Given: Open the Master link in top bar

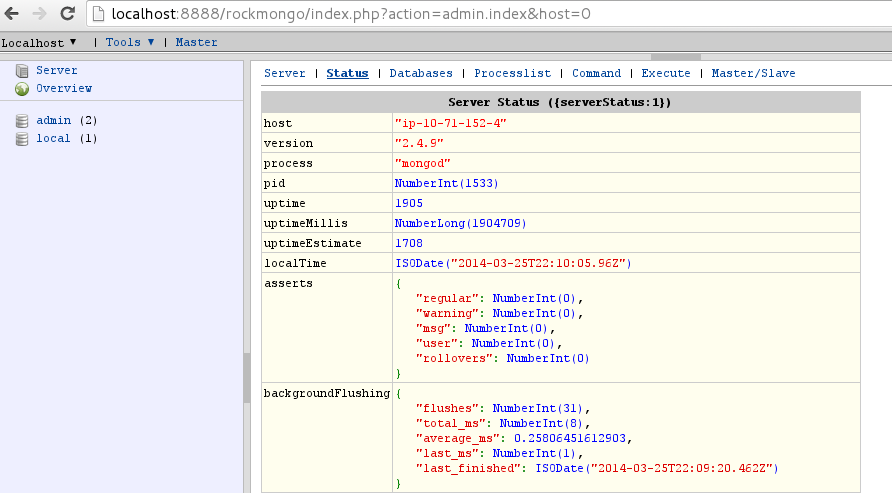Looking at the screenshot, I should tap(196, 42).
